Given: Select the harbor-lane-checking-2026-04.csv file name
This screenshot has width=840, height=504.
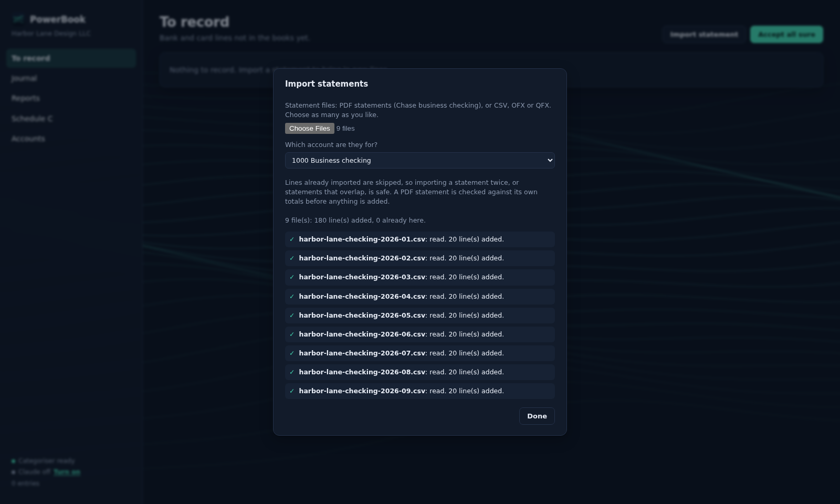Looking at the screenshot, I should [x=362, y=297].
